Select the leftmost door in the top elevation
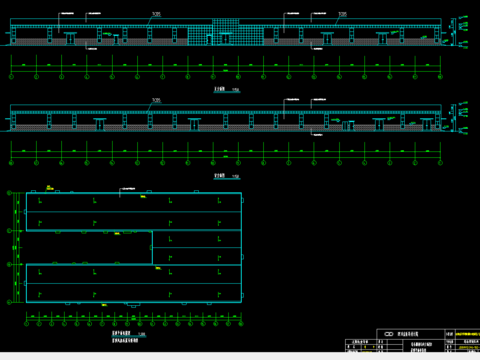The width and height of the screenshot is (480, 360). click(70, 39)
